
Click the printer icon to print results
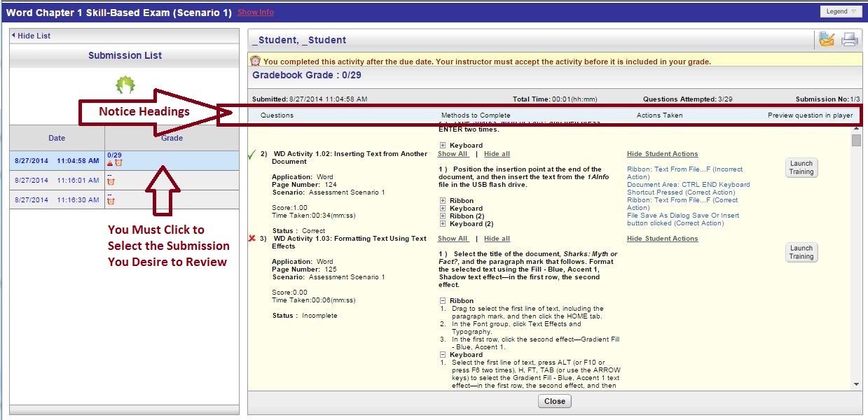click(x=849, y=40)
